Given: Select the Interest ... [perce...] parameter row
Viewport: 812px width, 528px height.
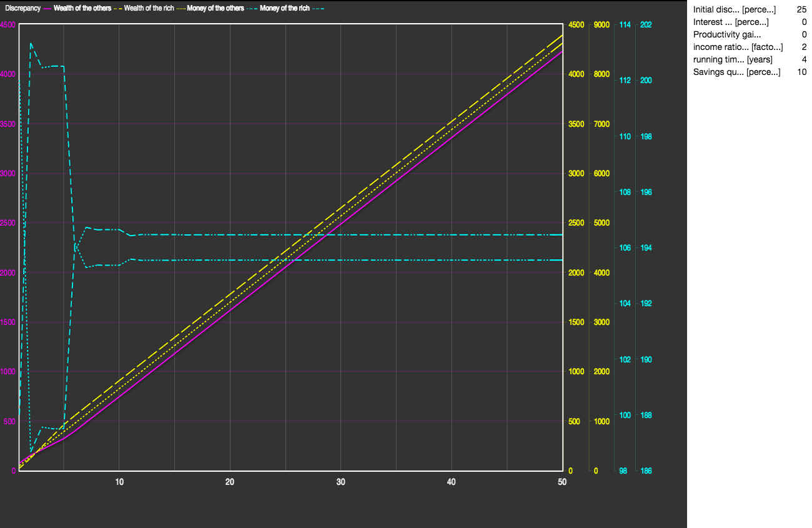Looking at the screenshot, I should (750, 22).
